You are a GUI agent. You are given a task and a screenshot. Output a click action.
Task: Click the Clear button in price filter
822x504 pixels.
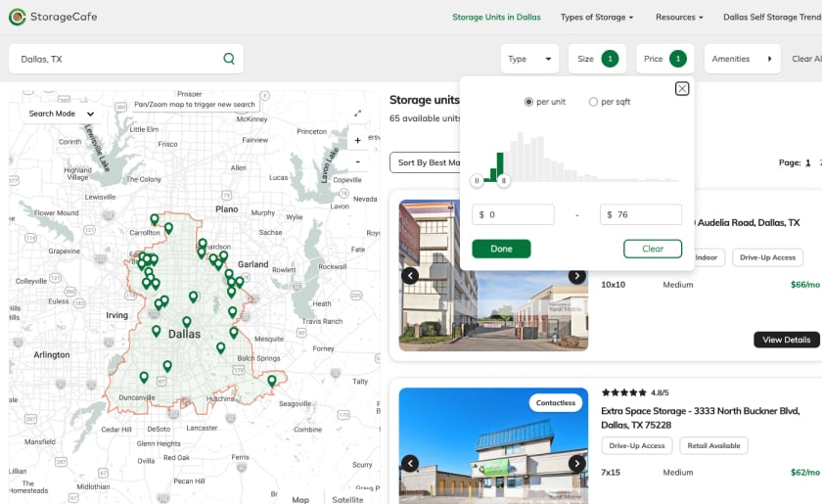[x=653, y=249]
